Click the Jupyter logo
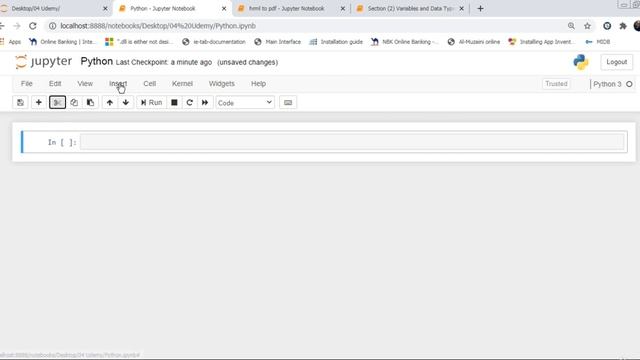 click(x=43, y=62)
